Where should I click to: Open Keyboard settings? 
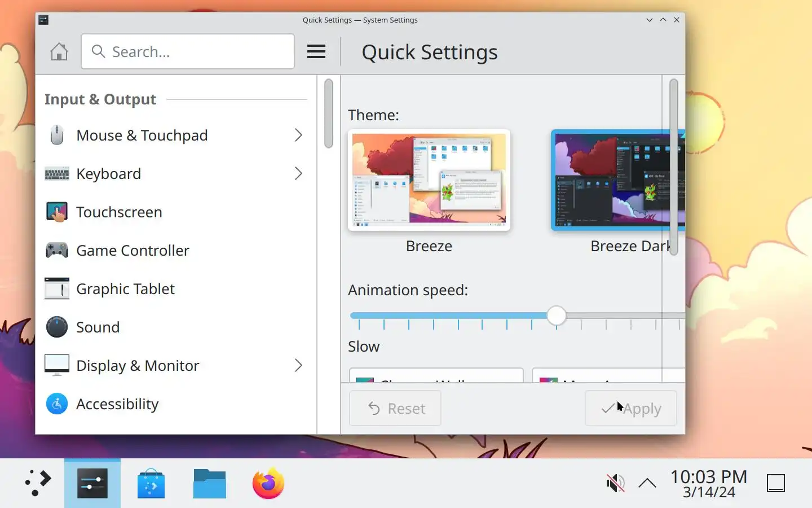pos(176,173)
